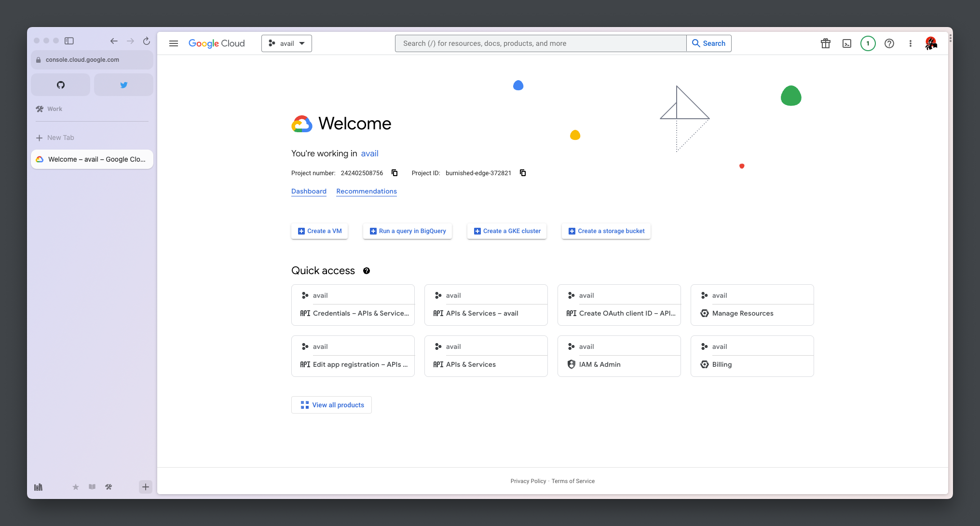Open the pinned Twitter shortcut
The width and height of the screenshot is (980, 526).
(124, 85)
